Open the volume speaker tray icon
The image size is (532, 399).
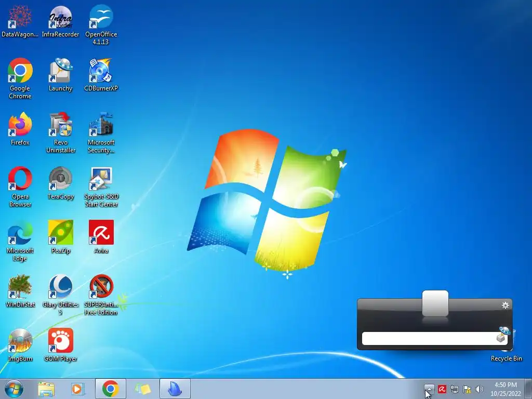coord(480,389)
